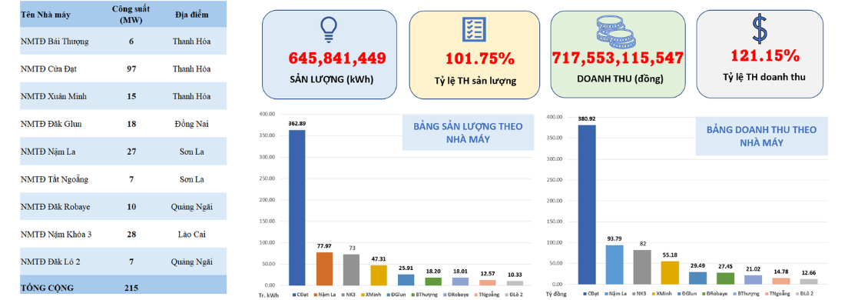868x300 pixels.
Task: Click chart title BẢNG SẢN LƯỢNG THEO NHÀ MÁY
Action: click(x=469, y=133)
